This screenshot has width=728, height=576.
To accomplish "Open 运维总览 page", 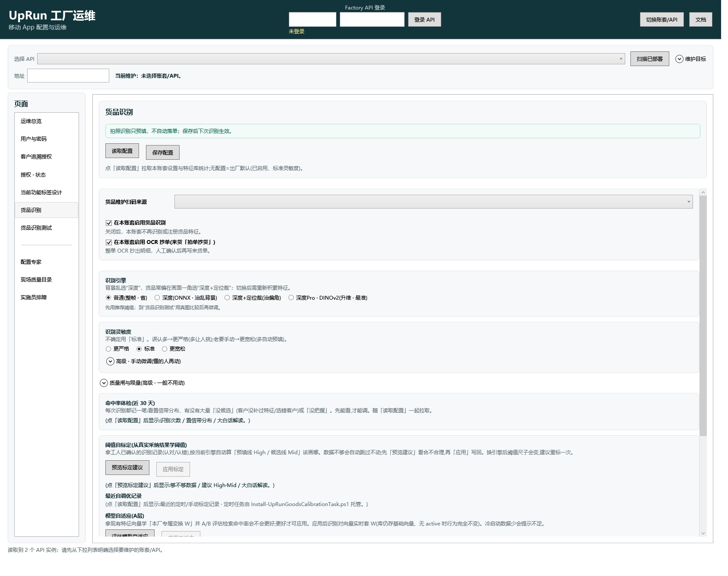I will (47, 121).
